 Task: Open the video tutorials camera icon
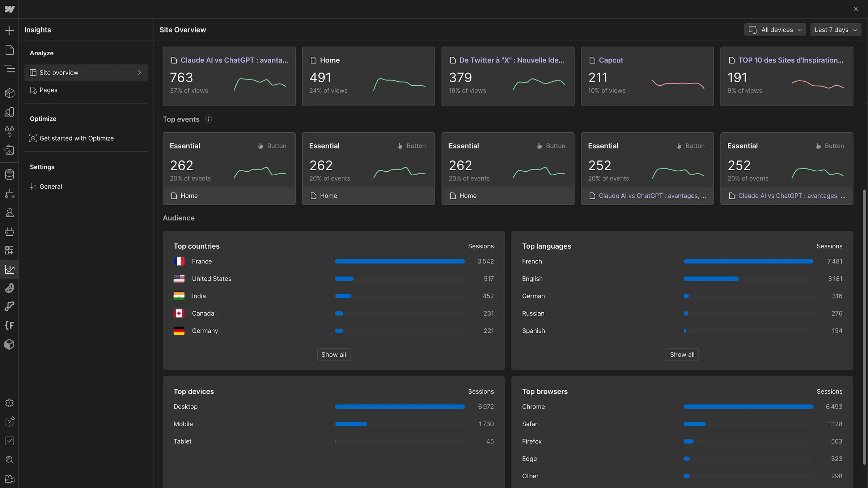(x=9, y=479)
